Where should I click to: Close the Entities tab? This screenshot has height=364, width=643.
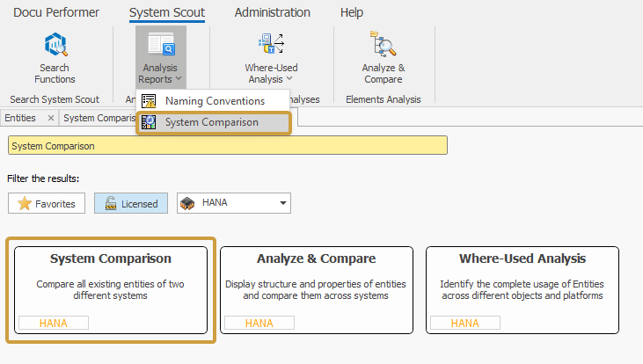(51, 118)
